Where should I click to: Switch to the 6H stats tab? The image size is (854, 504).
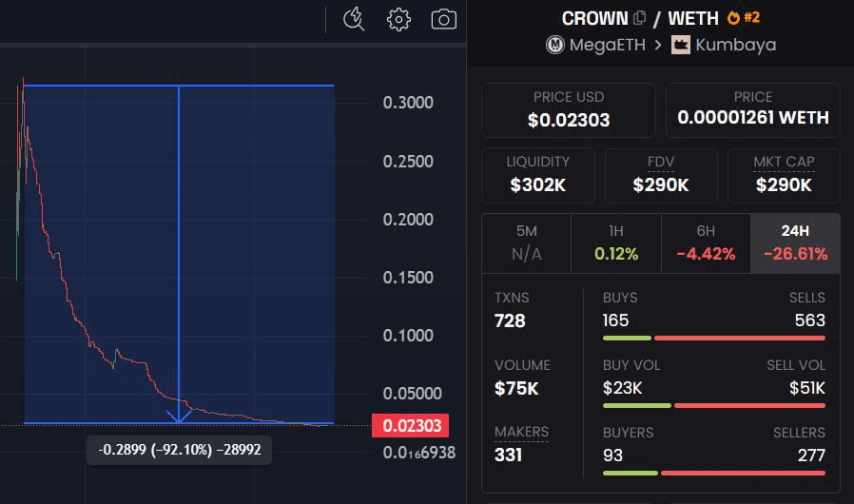[705, 243]
